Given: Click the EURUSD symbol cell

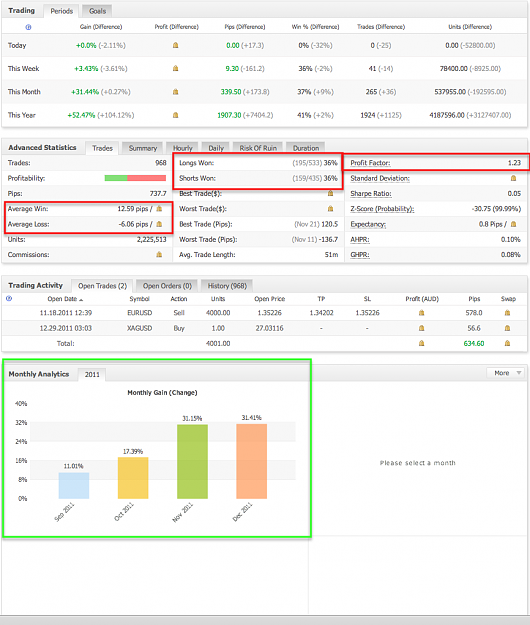Looking at the screenshot, I should point(139,313).
